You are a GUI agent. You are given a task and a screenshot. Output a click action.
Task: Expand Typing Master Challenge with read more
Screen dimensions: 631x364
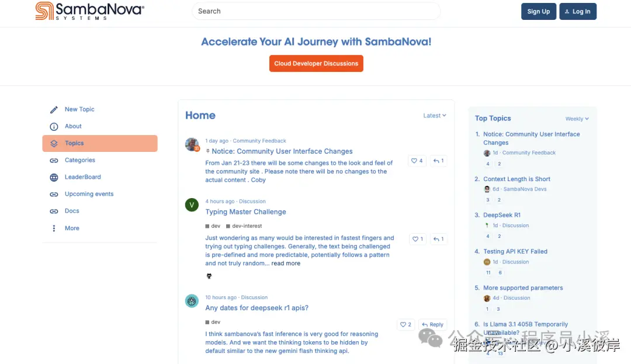click(286, 264)
